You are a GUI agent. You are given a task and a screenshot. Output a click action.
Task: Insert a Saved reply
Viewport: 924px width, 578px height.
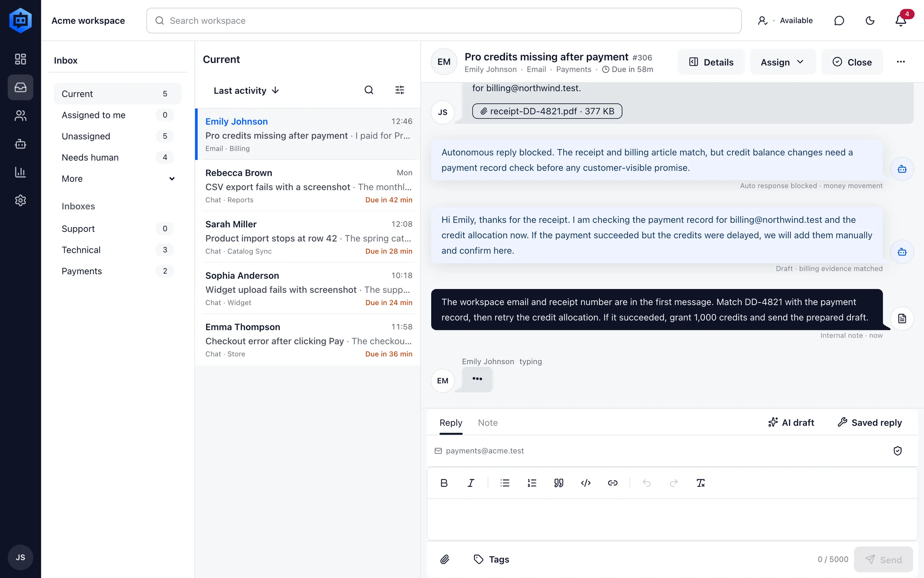point(870,423)
